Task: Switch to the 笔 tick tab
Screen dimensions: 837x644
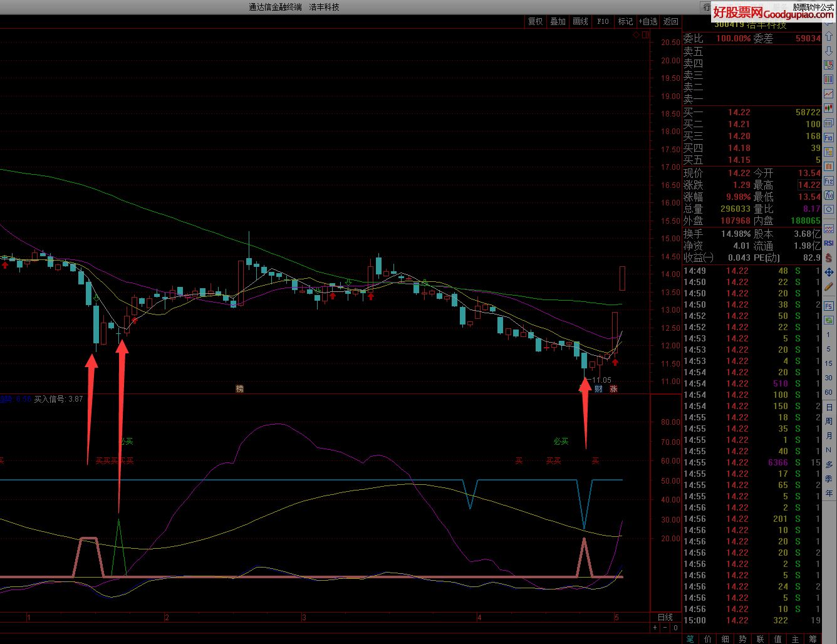Action: 690,639
